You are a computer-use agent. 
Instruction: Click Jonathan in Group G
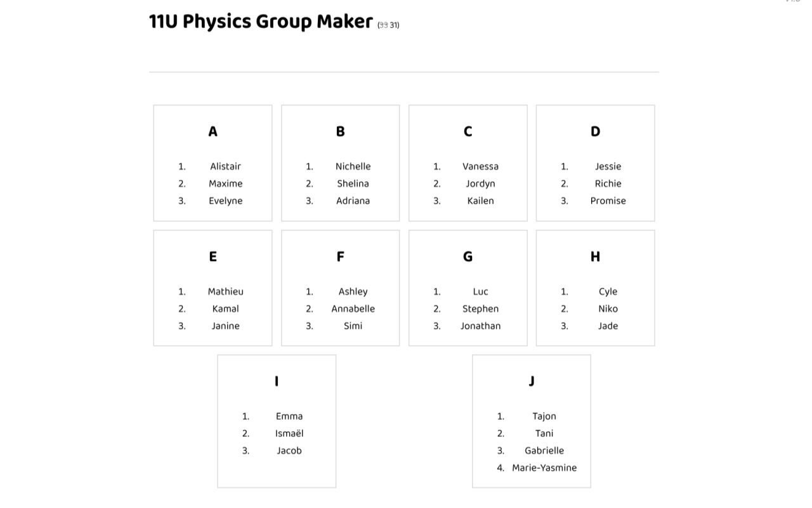(480, 326)
